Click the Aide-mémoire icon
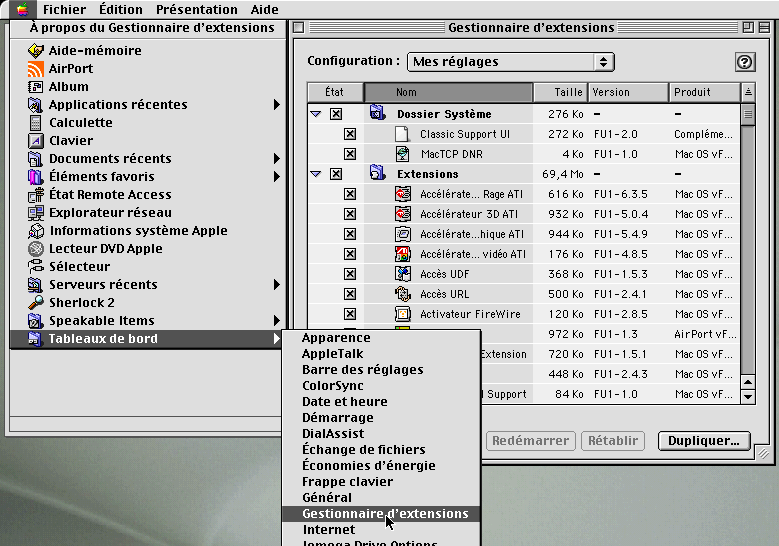The image size is (779, 546). pos(36,50)
